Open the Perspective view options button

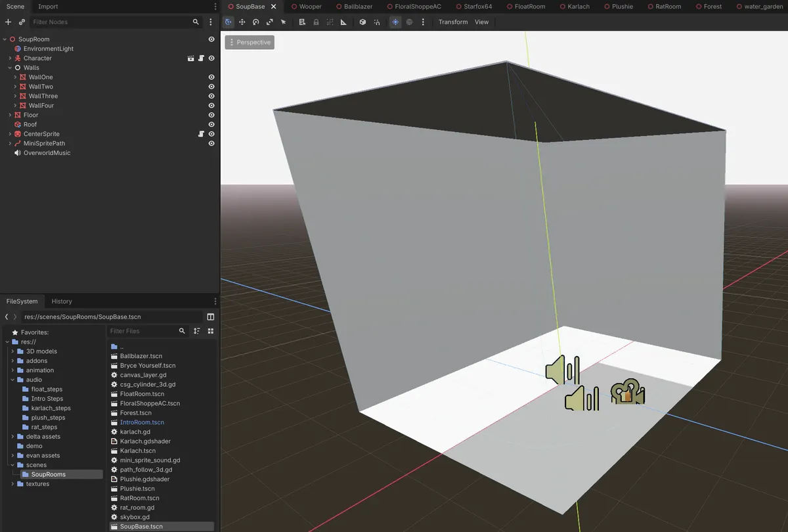coord(250,42)
